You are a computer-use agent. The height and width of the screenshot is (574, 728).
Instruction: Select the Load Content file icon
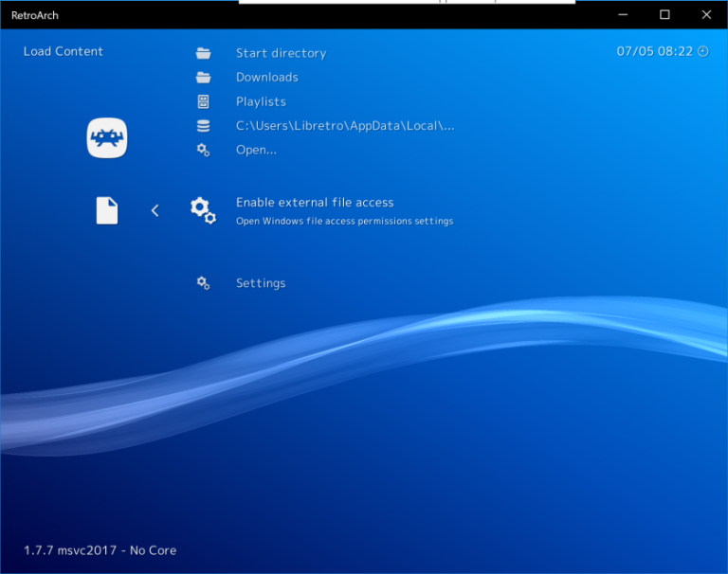[x=107, y=210]
